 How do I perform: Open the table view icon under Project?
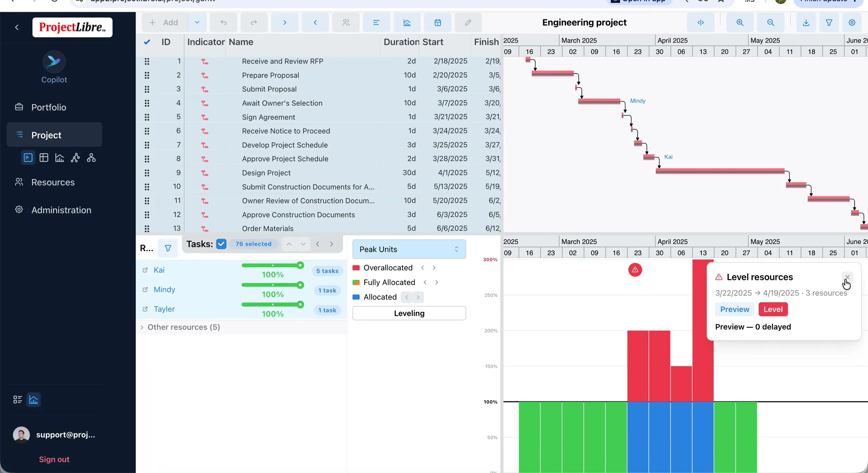point(44,158)
